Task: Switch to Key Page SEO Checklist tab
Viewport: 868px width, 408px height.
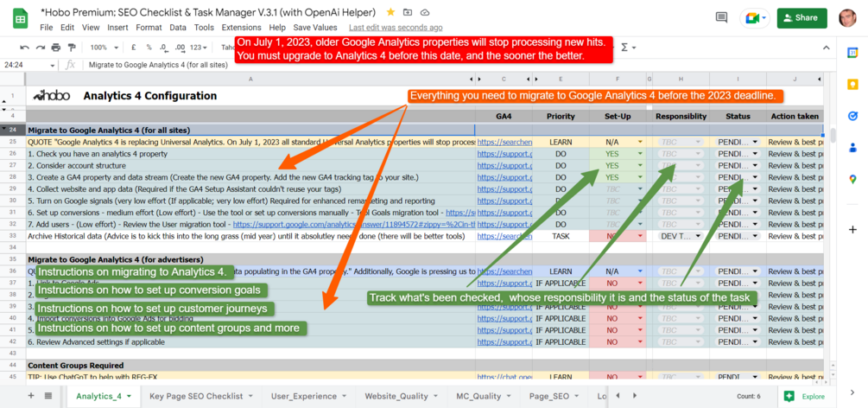Action: click(x=196, y=396)
